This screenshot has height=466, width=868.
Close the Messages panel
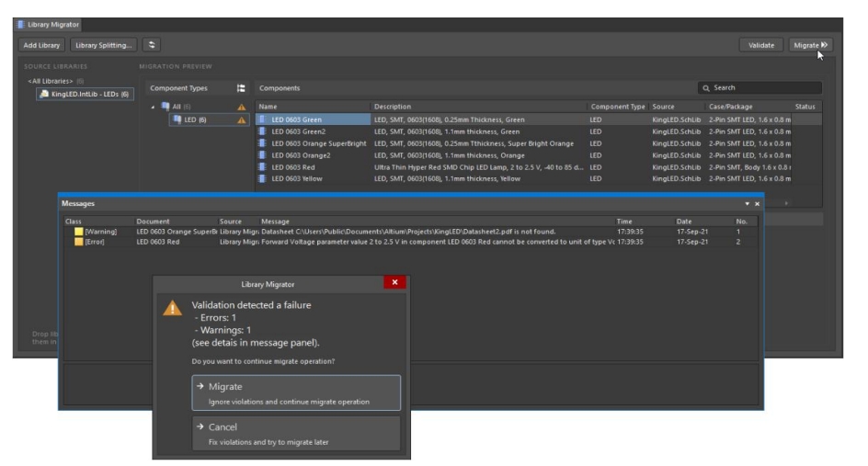click(758, 204)
